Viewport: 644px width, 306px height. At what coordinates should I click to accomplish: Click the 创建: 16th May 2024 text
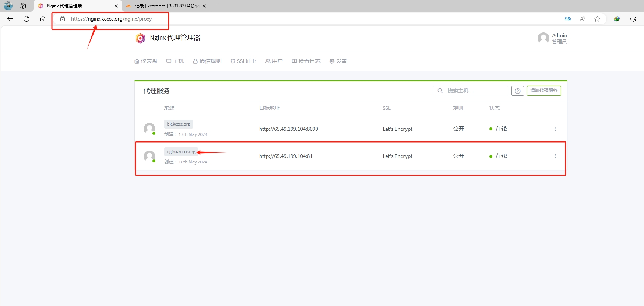186,162
